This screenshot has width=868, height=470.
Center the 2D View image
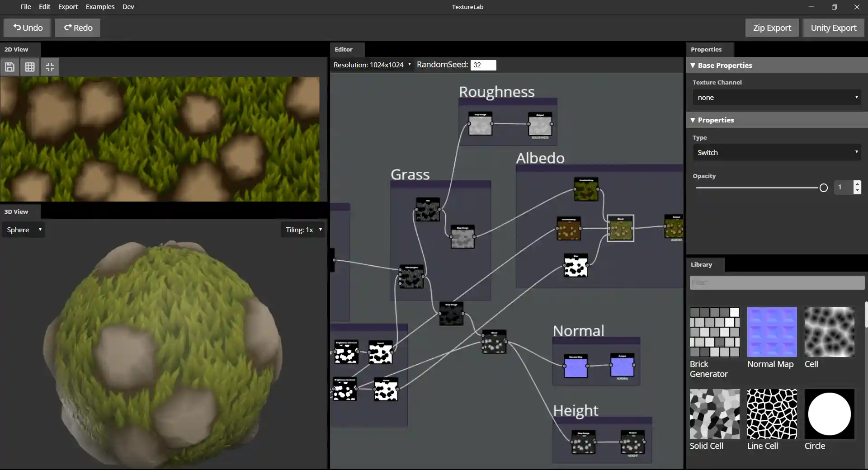pyautogui.click(x=50, y=67)
